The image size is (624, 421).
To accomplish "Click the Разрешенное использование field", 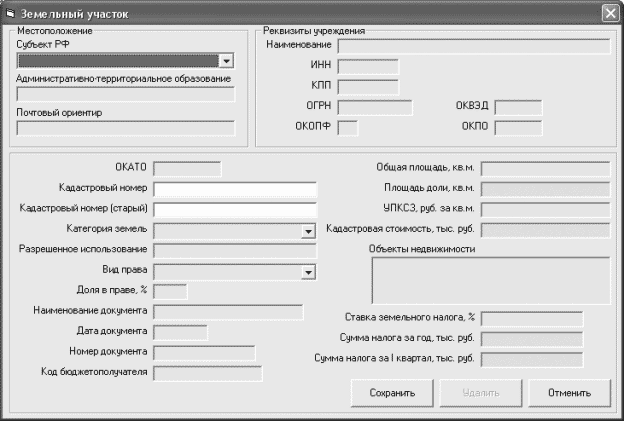I will click(234, 250).
